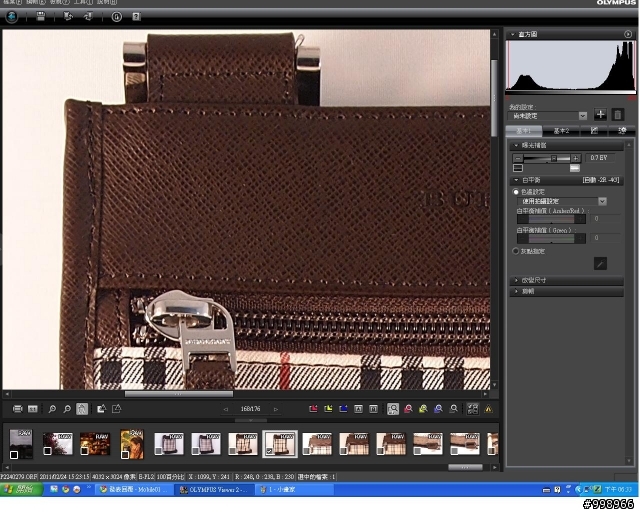Collapse the 直方圖 histogram panel

[513, 34]
